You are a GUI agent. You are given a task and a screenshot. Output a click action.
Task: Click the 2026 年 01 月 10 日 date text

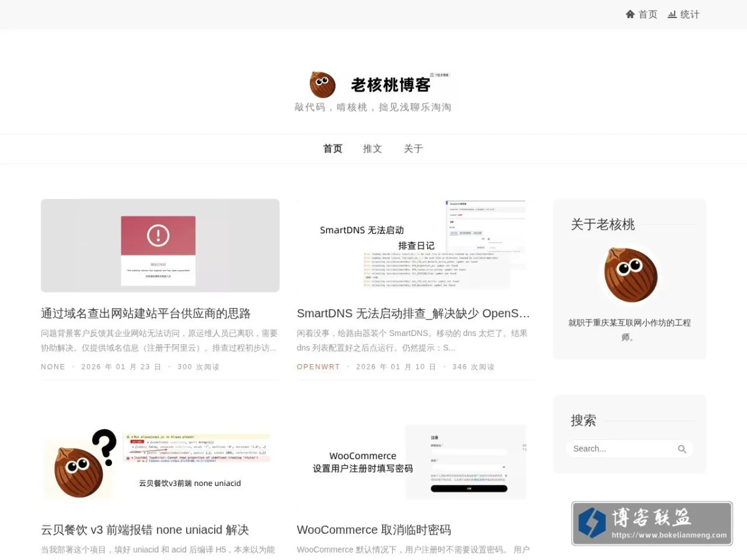[x=396, y=367]
